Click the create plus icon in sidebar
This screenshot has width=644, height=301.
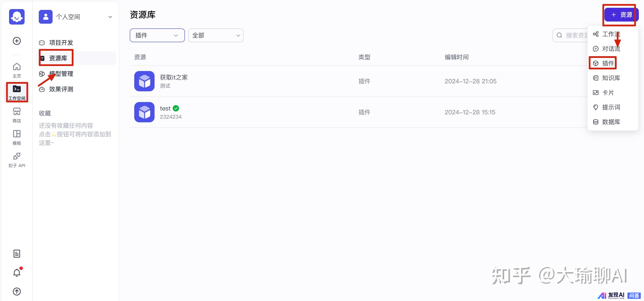[x=17, y=41]
